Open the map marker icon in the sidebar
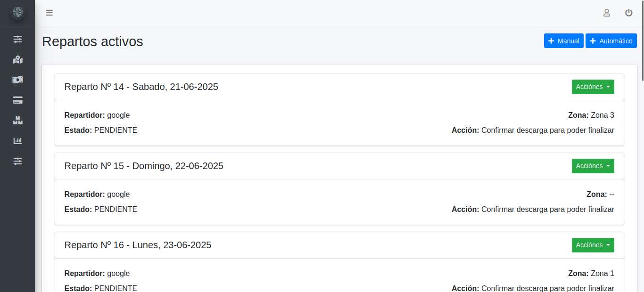Screen dimensions: 644x292 tap(17, 60)
